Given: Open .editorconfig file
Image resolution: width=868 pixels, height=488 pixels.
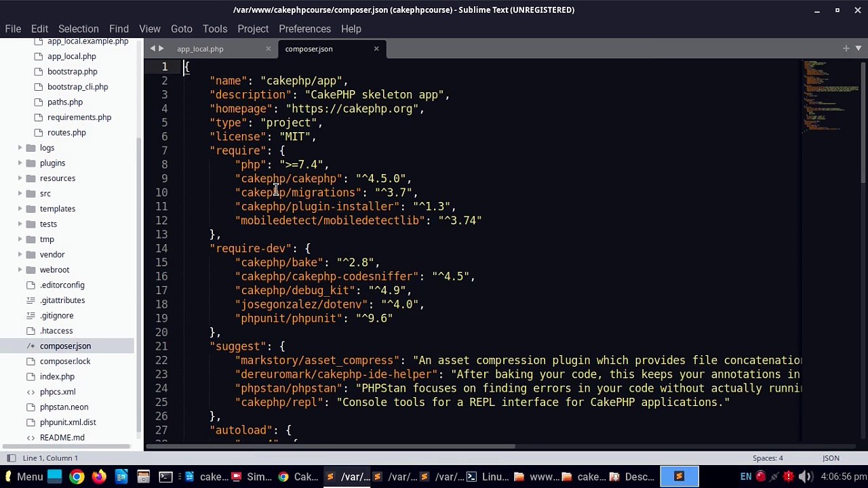Looking at the screenshot, I should pos(62,285).
